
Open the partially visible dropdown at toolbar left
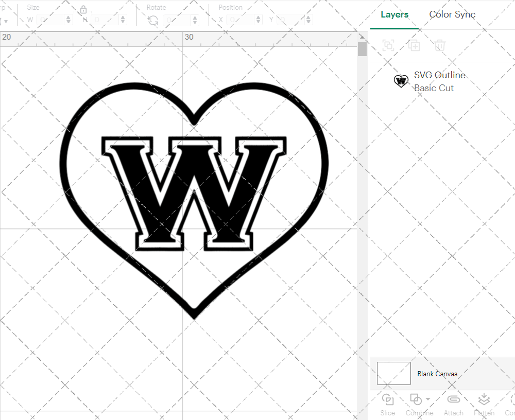[x=5, y=21]
